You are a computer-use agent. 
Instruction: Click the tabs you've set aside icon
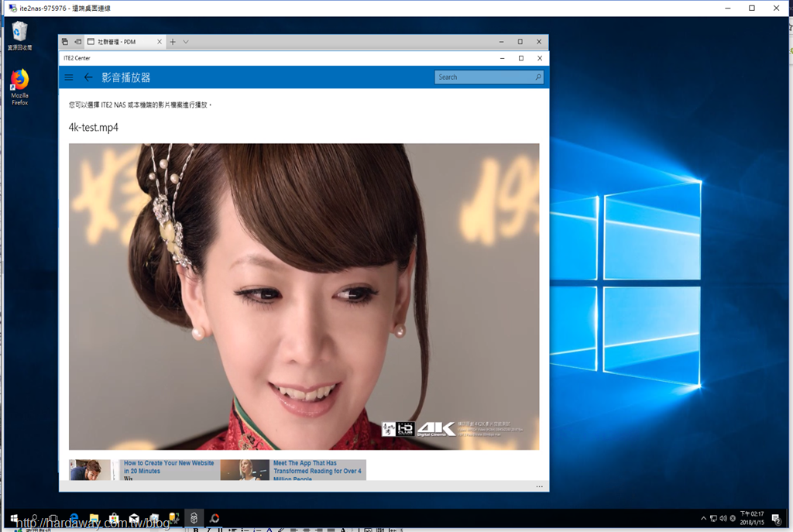[x=65, y=42]
